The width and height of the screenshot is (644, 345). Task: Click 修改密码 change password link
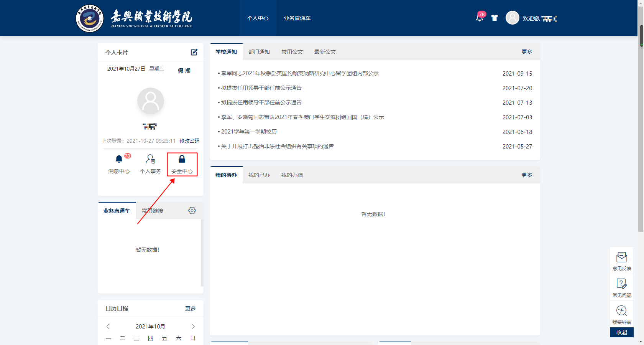189,141
